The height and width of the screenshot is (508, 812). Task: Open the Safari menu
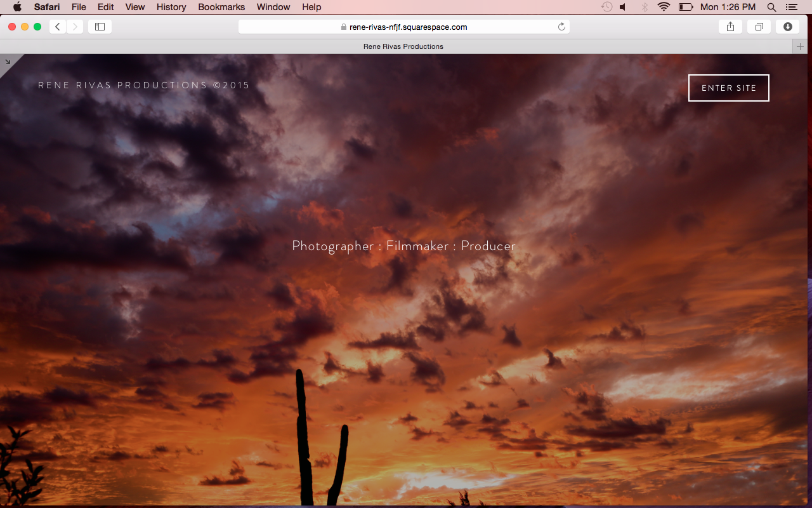coord(47,7)
